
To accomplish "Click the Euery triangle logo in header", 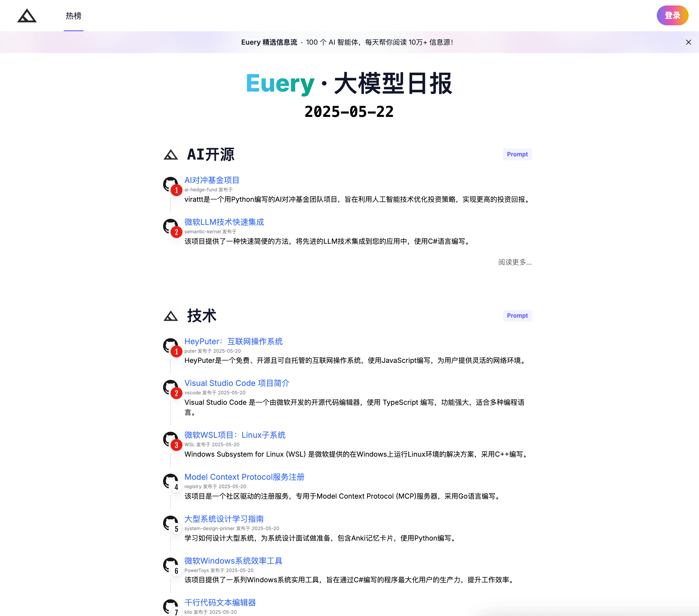I will coord(27,16).
